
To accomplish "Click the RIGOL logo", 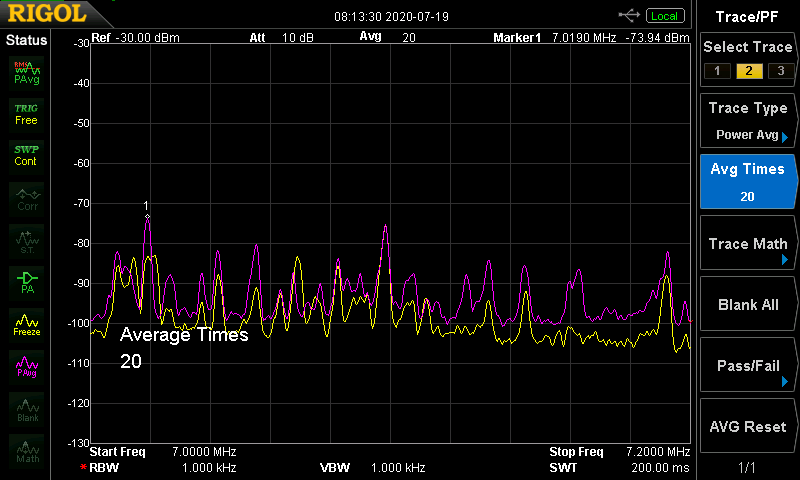I will [x=47, y=13].
